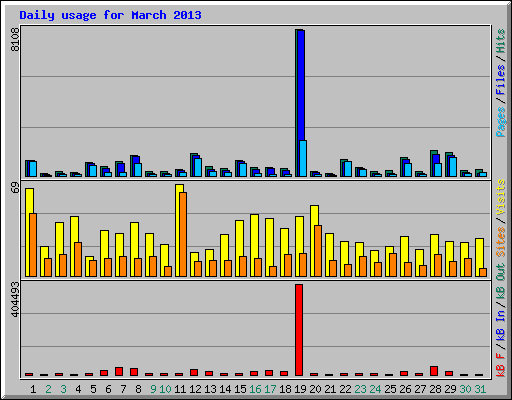The width and height of the screenshot is (512, 400).
Task: Click day label 22 on x-axis
Action: pos(345,389)
